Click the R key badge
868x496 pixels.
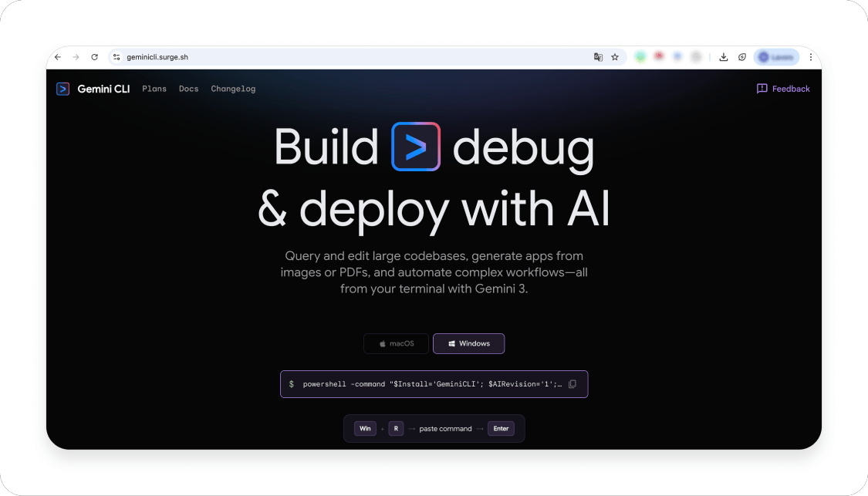pyautogui.click(x=396, y=428)
